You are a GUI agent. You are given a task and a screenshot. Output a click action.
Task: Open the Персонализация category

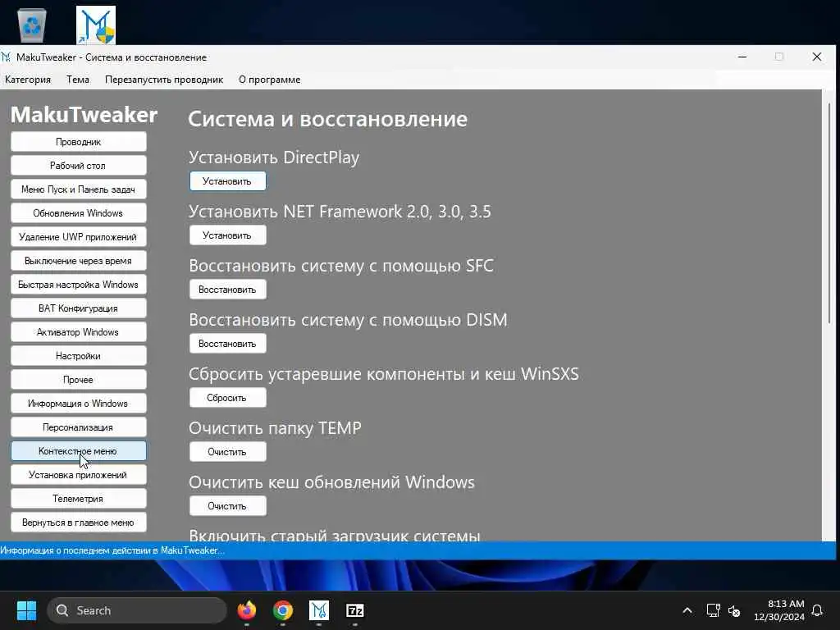click(78, 427)
